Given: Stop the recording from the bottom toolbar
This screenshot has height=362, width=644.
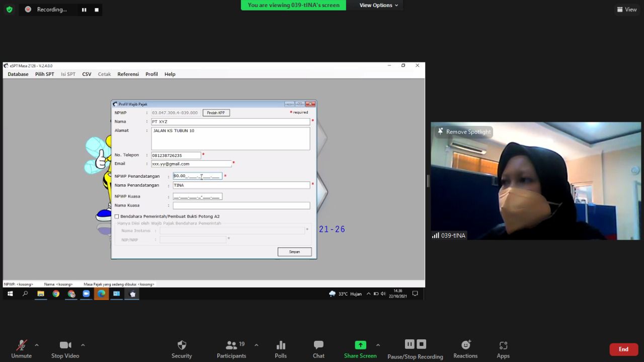Looking at the screenshot, I should 422,344.
